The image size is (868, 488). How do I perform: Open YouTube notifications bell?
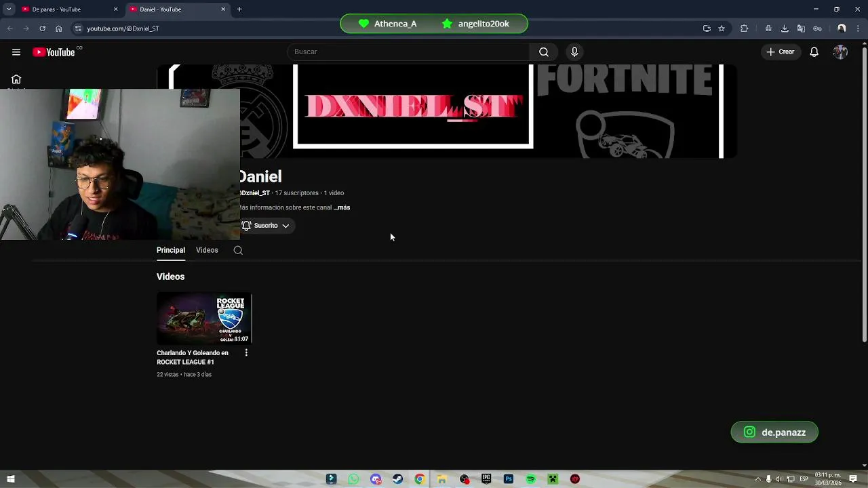pos(814,52)
